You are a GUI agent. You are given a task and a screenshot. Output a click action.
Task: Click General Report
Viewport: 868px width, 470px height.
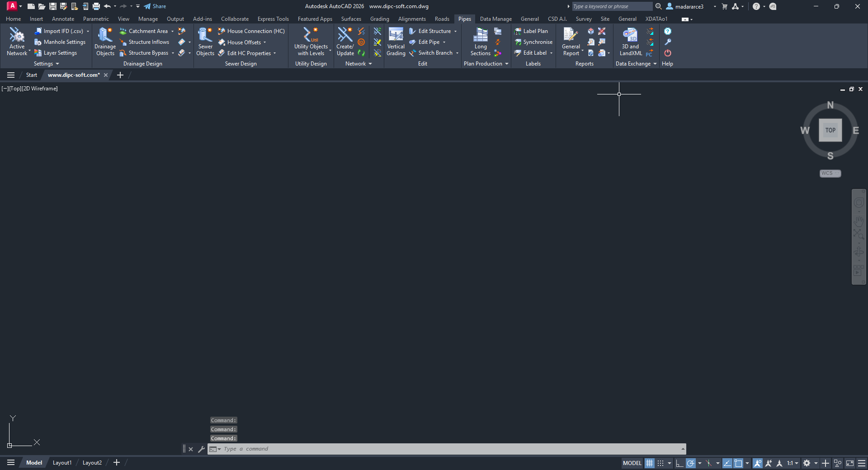[571, 42]
